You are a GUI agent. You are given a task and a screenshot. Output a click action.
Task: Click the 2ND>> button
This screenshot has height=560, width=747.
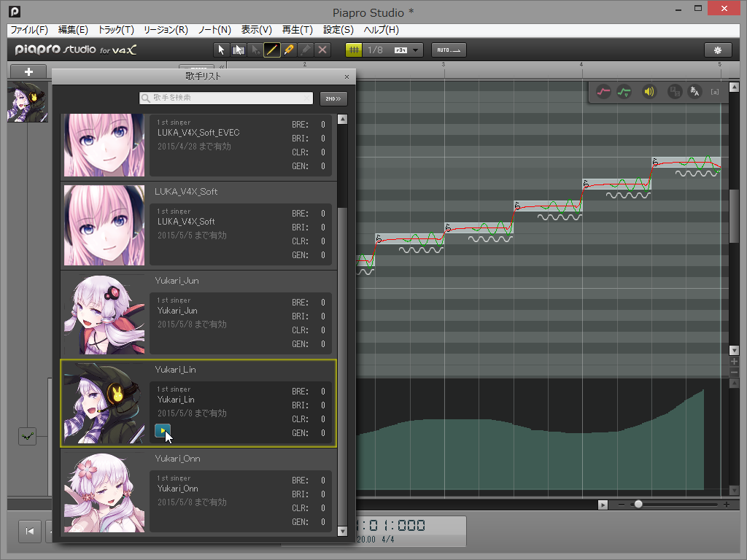[333, 98]
